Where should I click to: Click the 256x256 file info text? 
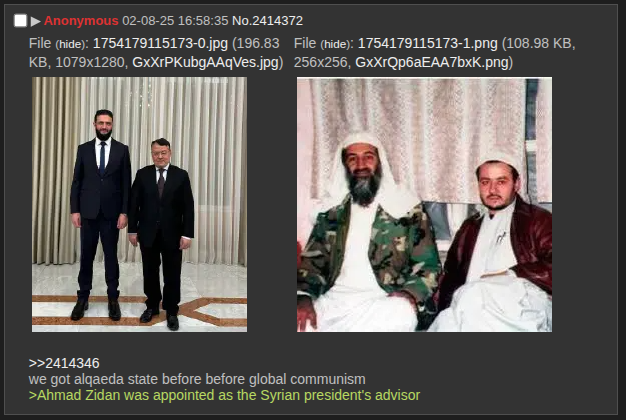321,62
